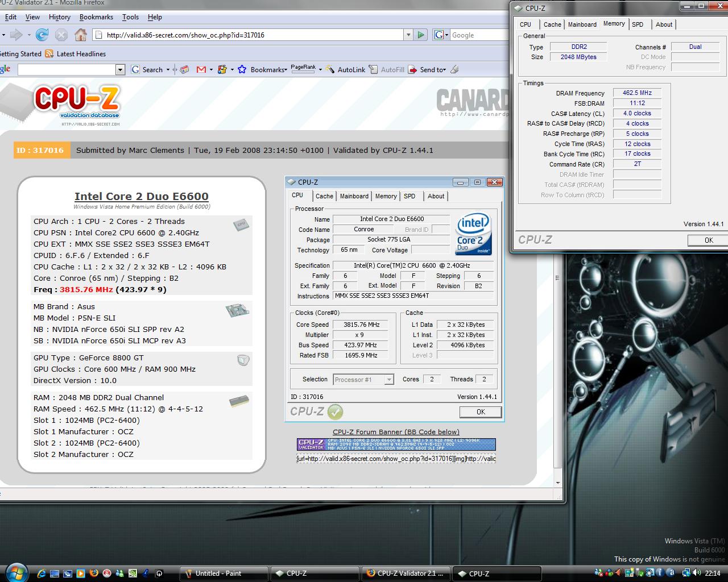Open the Bookmarks menu in Firefox

pyautogui.click(x=96, y=17)
